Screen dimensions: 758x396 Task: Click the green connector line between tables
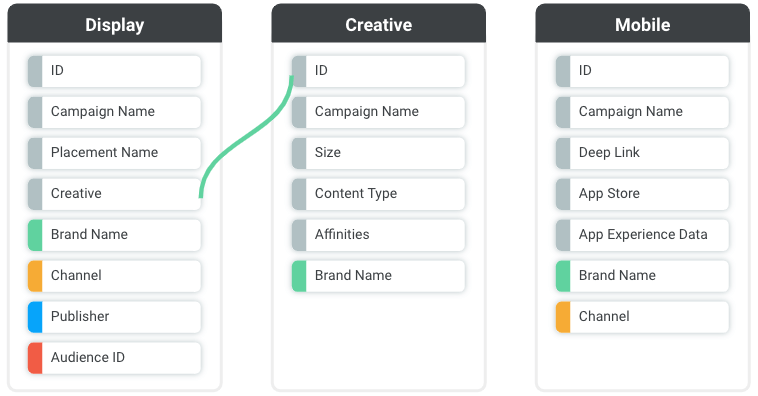click(245, 138)
